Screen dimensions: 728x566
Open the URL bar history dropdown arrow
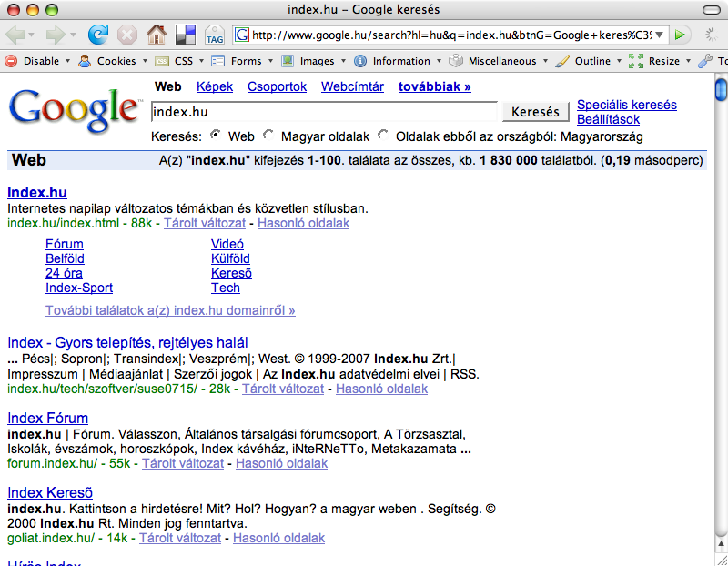pos(660,35)
